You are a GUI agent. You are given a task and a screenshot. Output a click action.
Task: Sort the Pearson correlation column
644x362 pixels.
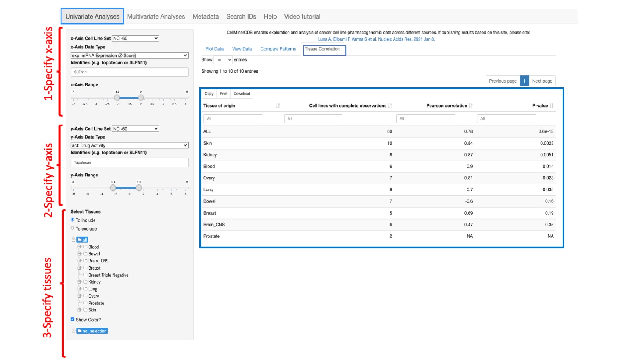[470, 106]
